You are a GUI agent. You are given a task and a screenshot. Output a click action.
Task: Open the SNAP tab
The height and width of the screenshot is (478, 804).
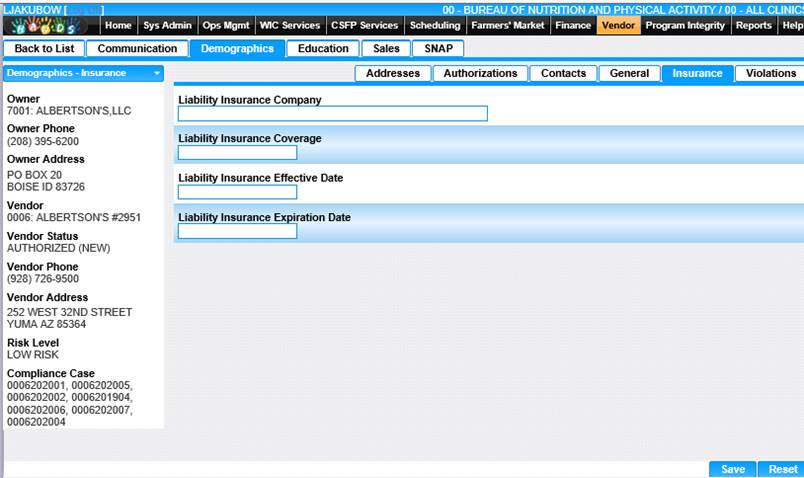coord(438,49)
